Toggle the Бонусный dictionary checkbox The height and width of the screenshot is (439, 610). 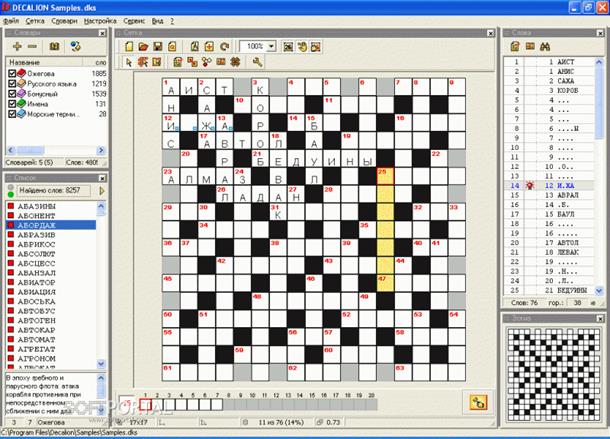click(x=12, y=94)
